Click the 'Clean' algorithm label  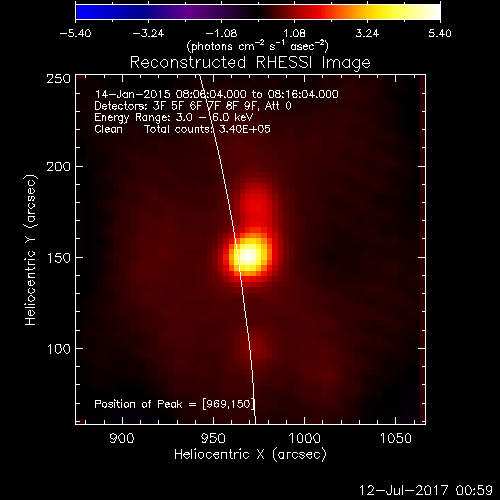tap(108, 129)
